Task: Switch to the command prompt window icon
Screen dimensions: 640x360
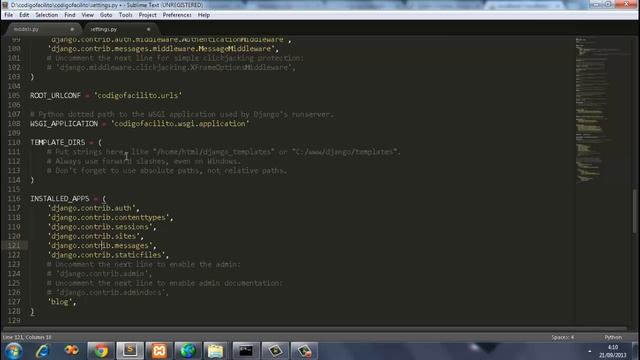Action: point(246,351)
